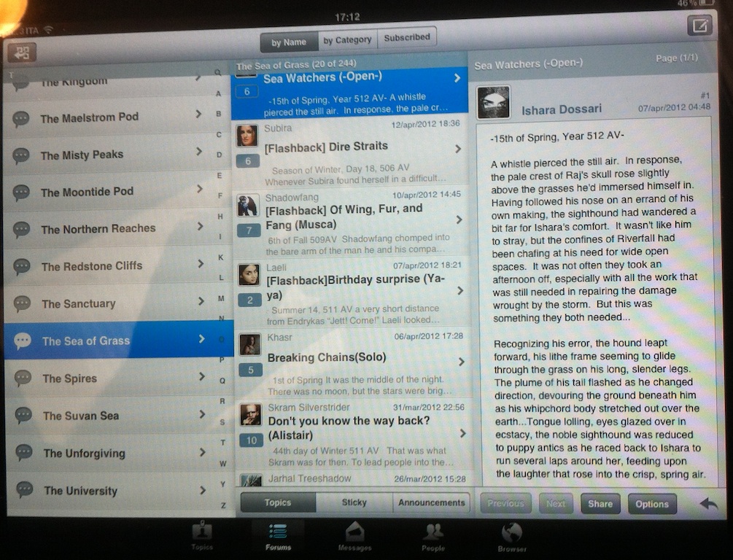This screenshot has width=733, height=560.
Task: Expand The Redstone Cliffs forum chevron
Action: [200, 263]
